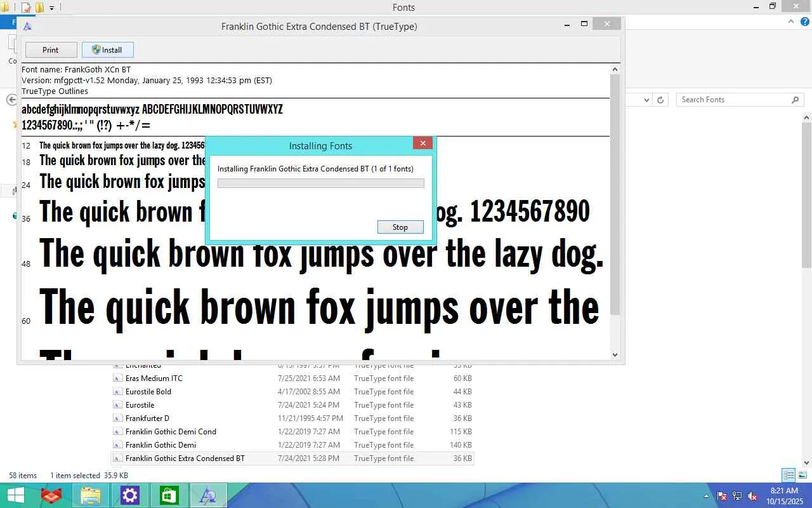Screen dimensions: 812x508
Task: Minimize the font viewer window
Action: point(566,24)
